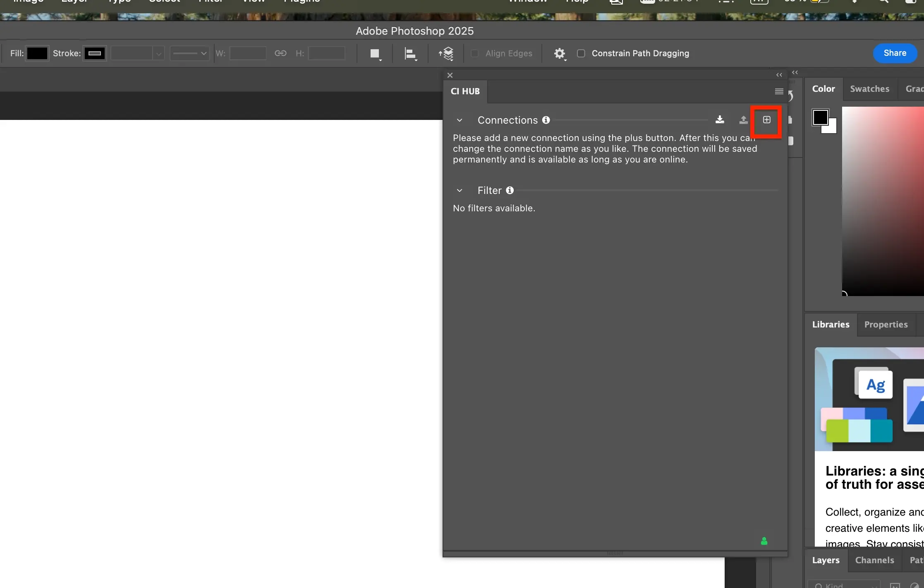
Task: Click the upload icon in Connections row
Action: click(743, 120)
